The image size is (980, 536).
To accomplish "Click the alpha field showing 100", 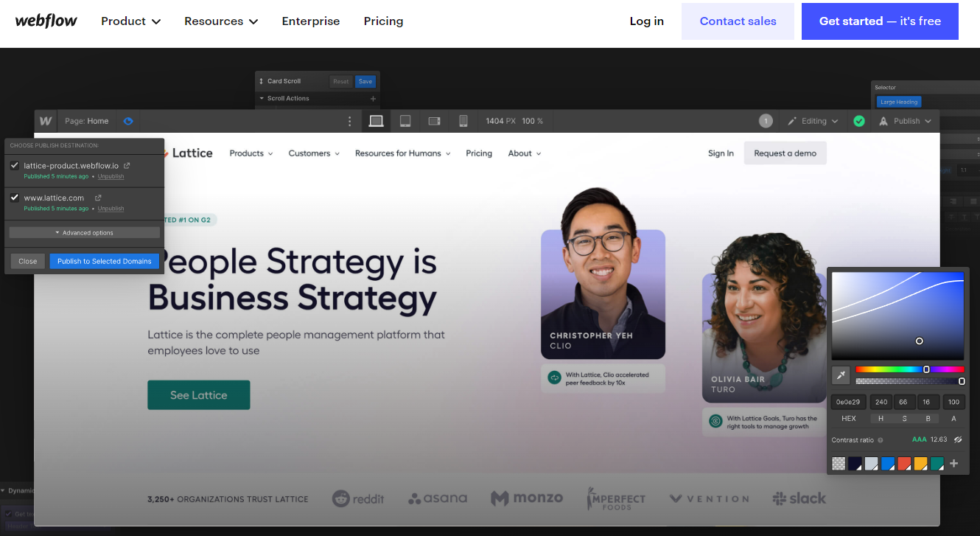I will [953, 402].
